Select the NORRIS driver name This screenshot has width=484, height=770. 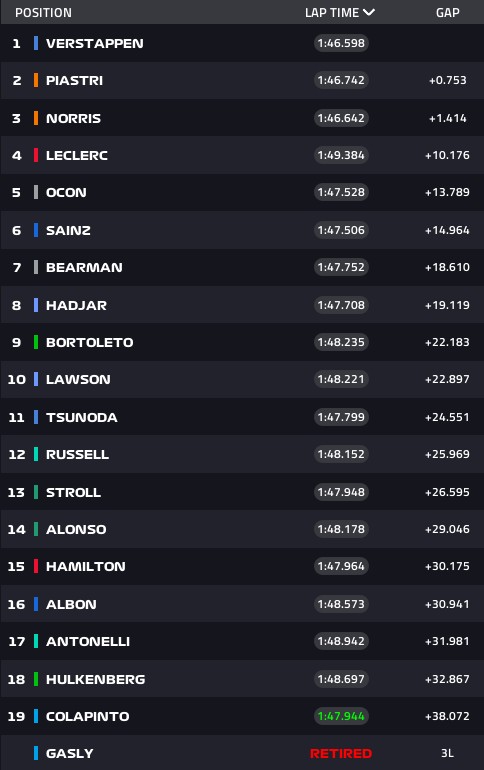click(74, 118)
